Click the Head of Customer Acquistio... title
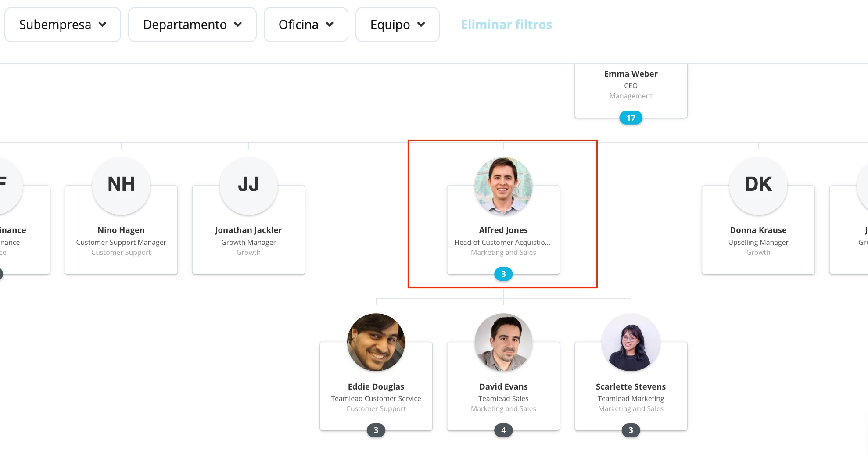The image size is (868, 458). [x=502, y=242]
